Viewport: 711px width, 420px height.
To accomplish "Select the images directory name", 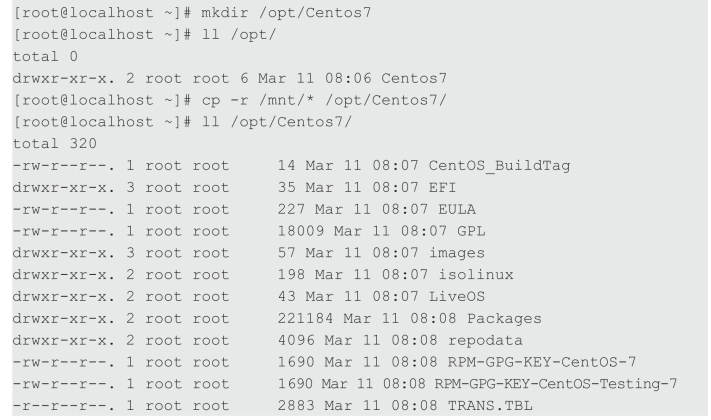I will (457, 253).
